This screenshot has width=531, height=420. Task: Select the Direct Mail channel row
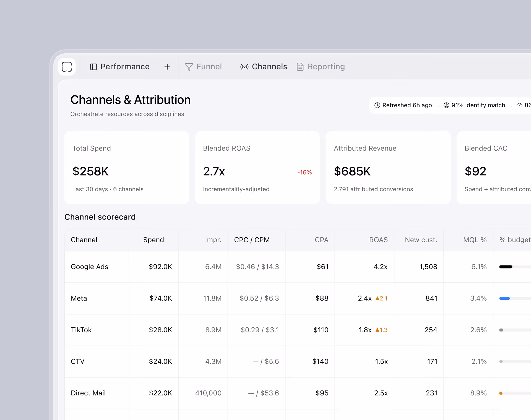click(298, 393)
